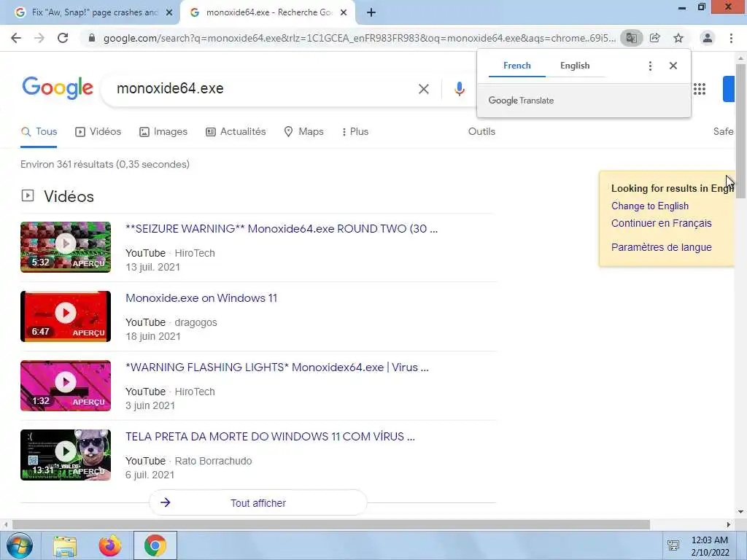Click Tout afficher button
Viewport: 747px width, 560px height.
coord(258,503)
